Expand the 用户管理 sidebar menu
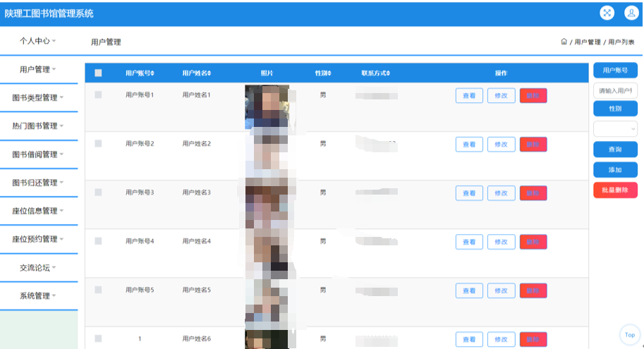Image resolution: width=644 pixels, height=349 pixels. [38, 69]
